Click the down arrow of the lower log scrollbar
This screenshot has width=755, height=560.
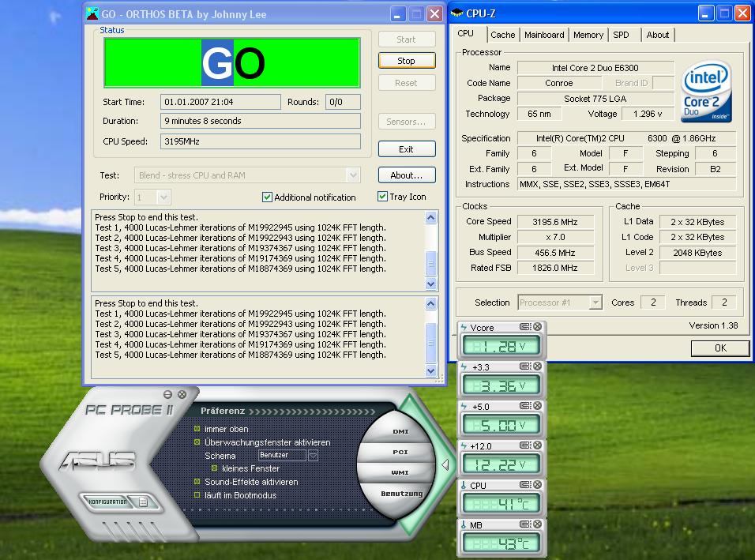[x=431, y=370]
